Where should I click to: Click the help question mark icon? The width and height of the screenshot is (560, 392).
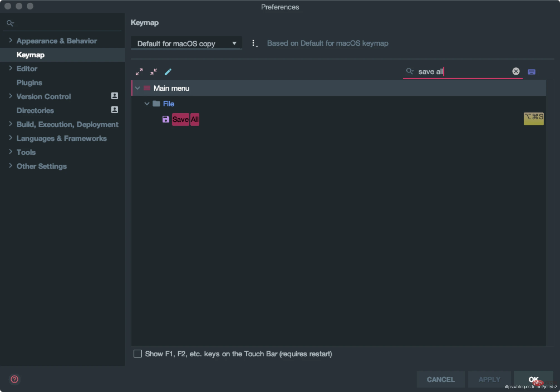tap(14, 379)
